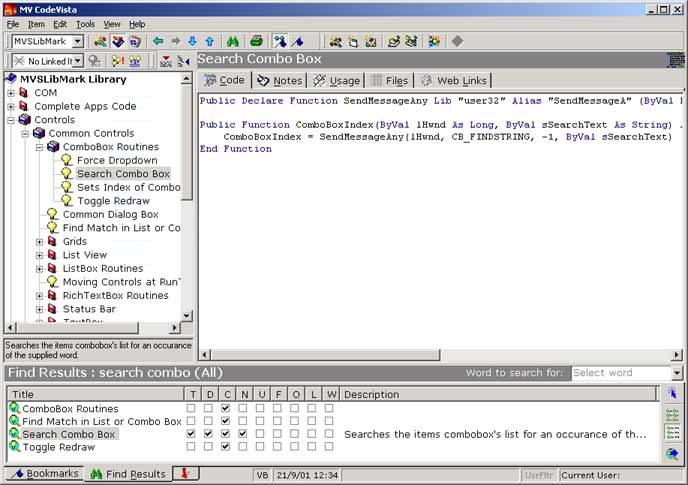Collapse the ComboBox Routines node
Viewport: 688px width, 485px height.
point(39,147)
